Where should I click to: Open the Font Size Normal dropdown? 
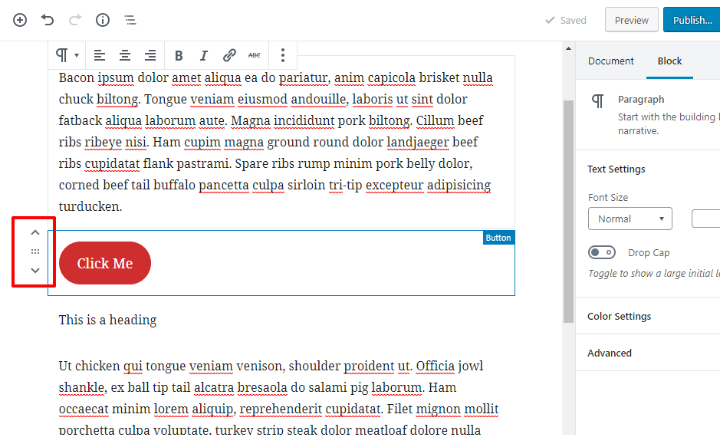click(x=630, y=219)
